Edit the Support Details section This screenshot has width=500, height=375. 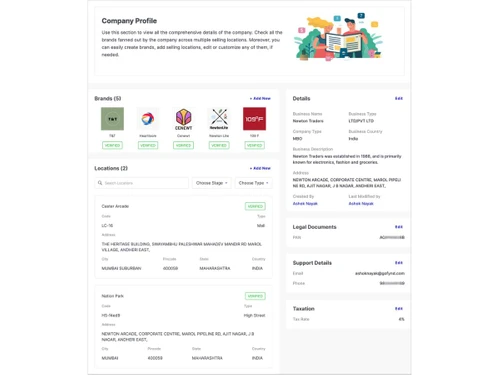pyautogui.click(x=399, y=263)
